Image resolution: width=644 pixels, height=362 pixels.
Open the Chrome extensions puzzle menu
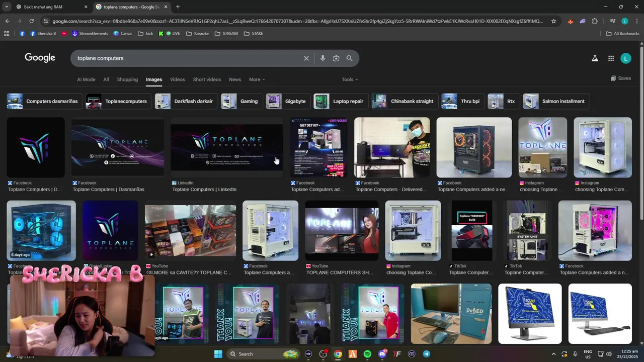coord(595,21)
